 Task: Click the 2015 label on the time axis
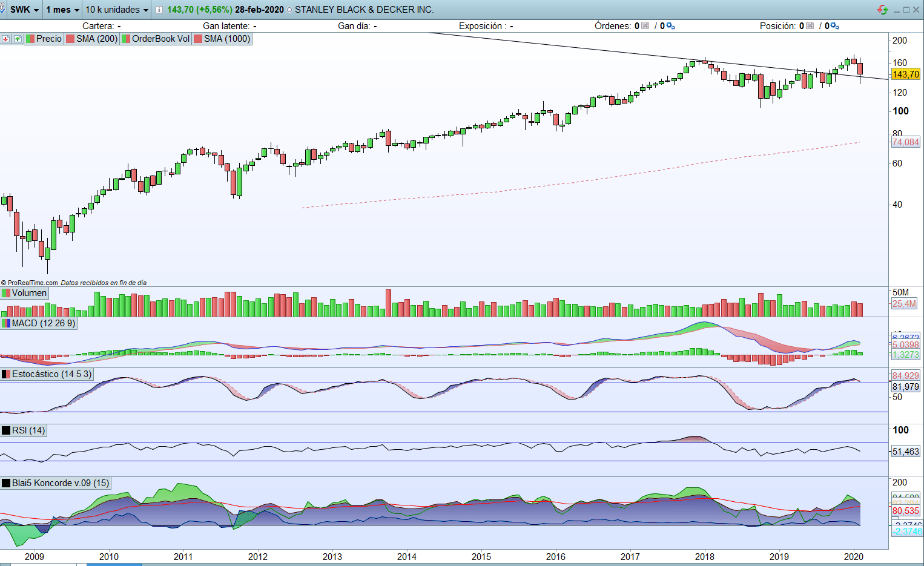[481, 557]
